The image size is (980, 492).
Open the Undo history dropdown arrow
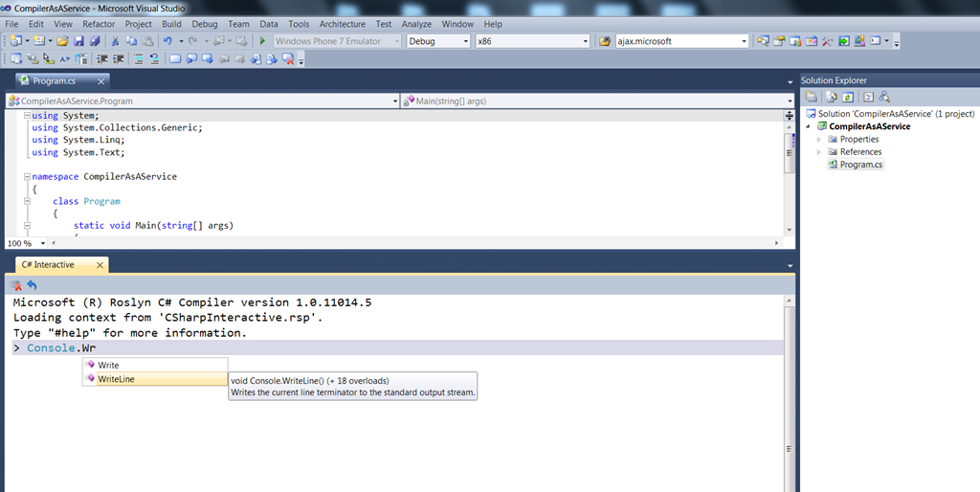181,41
